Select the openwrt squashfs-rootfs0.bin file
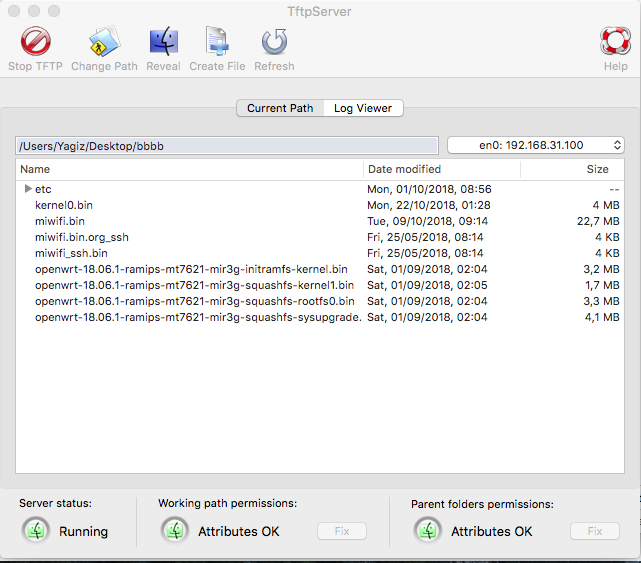Screen dimensions: 641x563 click(320, 301)
